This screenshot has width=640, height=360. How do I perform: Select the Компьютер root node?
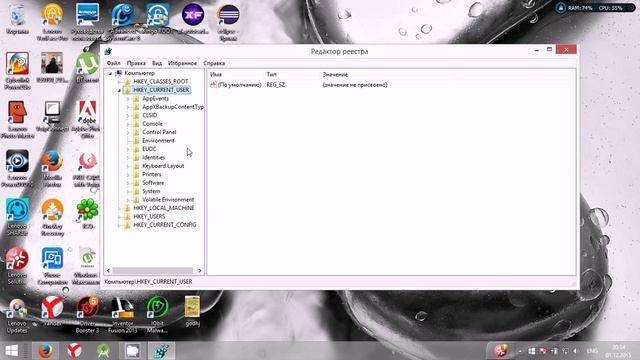pyautogui.click(x=139, y=73)
